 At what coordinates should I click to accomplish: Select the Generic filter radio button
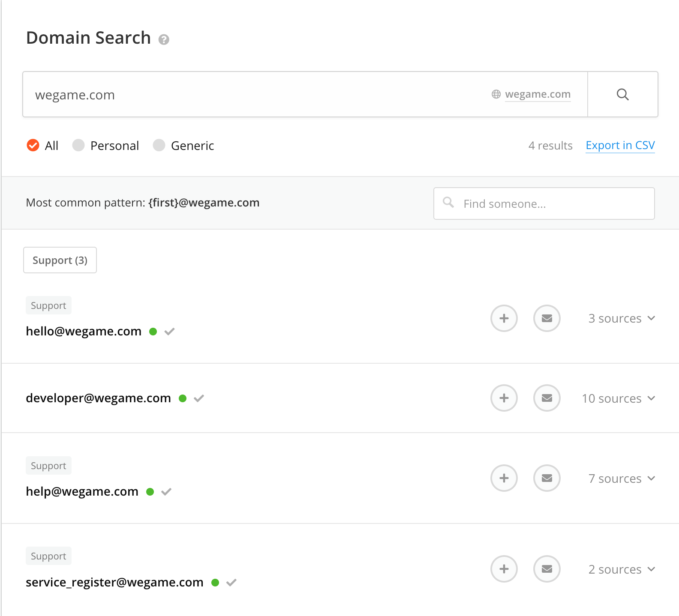tap(159, 146)
